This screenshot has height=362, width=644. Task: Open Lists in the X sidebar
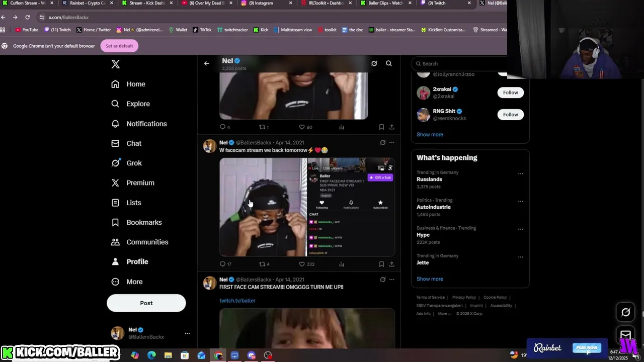coord(126,203)
